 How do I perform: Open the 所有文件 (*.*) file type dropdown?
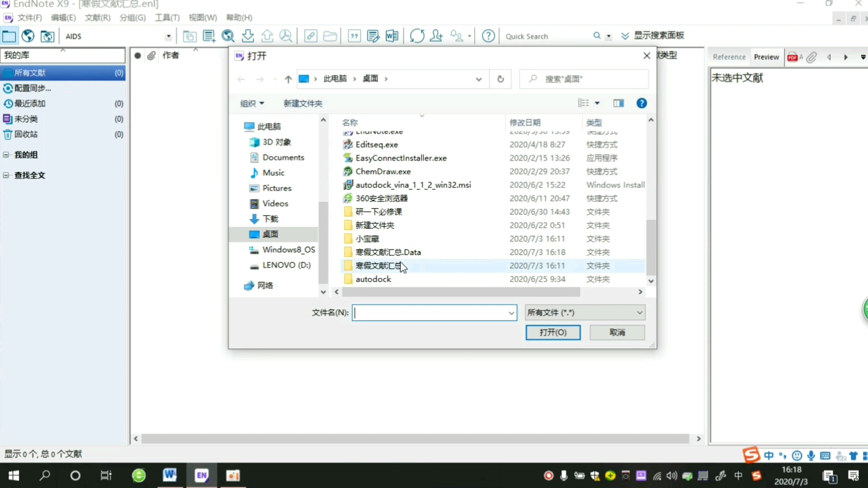(585, 313)
